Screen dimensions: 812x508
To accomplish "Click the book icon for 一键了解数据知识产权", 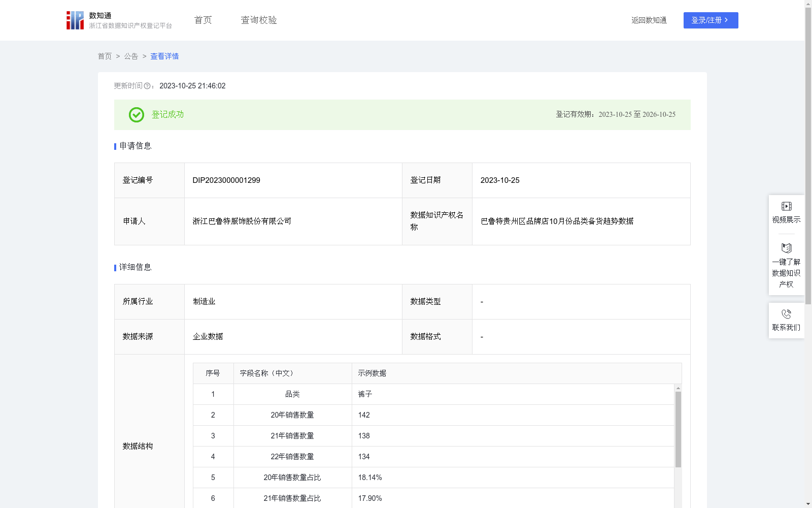I will pyautogui.click(x=786, y=248).
